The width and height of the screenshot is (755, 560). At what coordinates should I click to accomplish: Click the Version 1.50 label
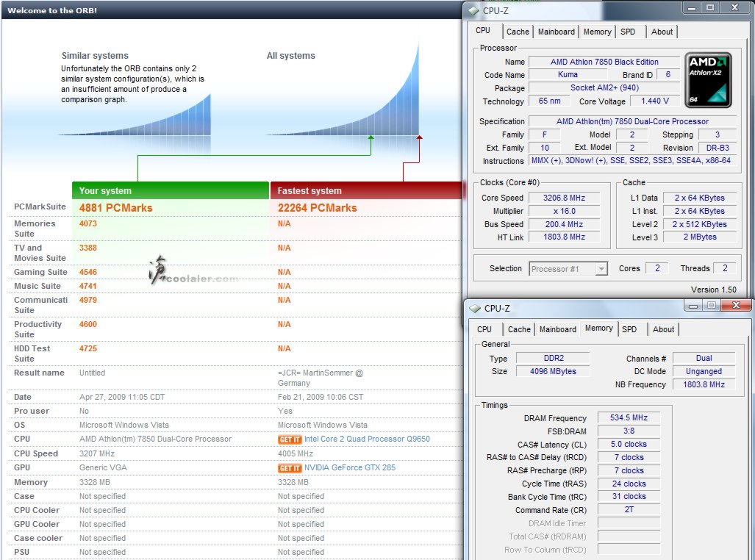pyautogui.click(x=714, y=290)
